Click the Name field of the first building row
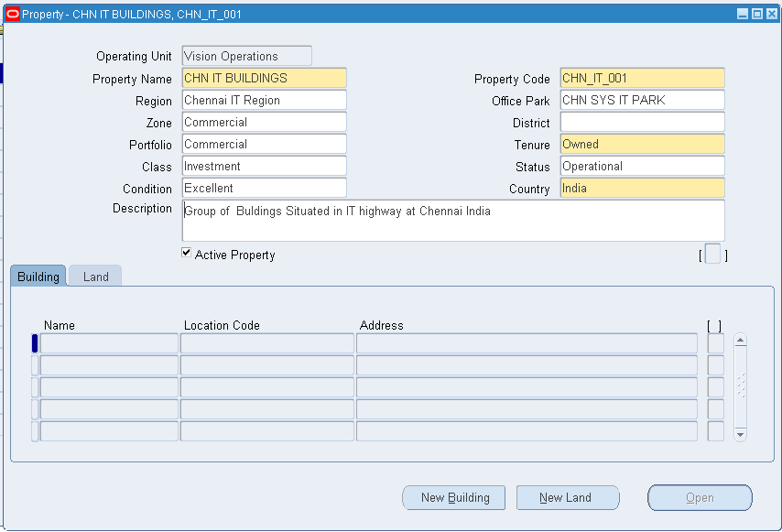782x532 pixels. [x=108, y=342]
